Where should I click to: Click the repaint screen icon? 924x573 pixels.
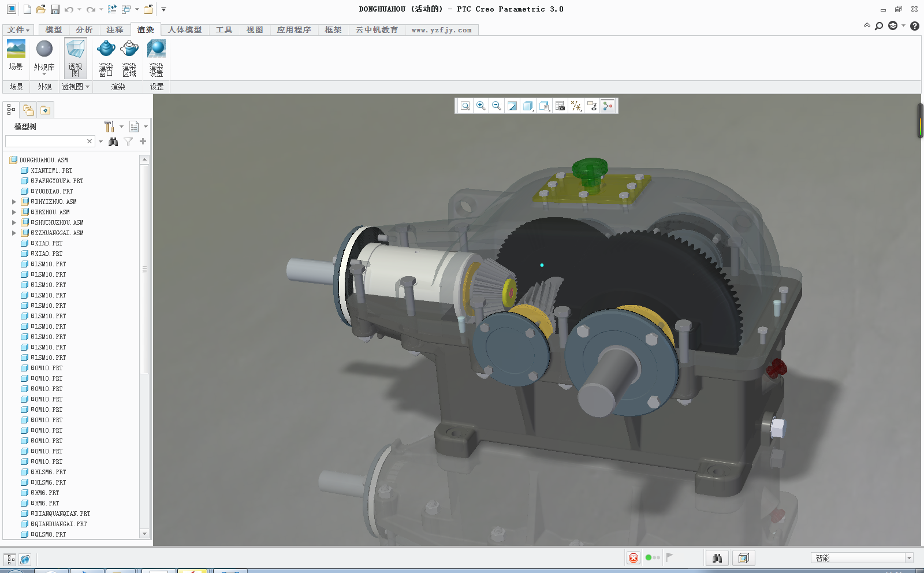point(512,106)
